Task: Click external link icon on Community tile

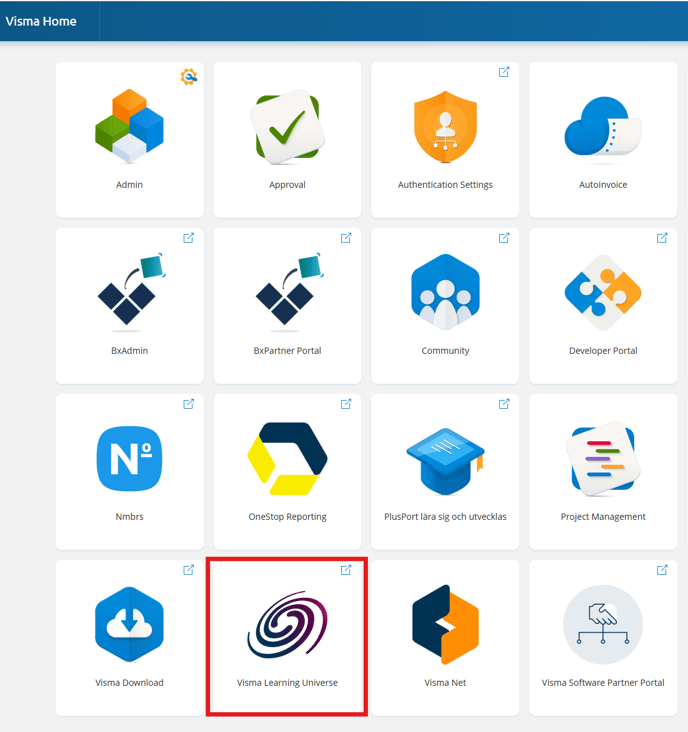Action: point(504,238)
